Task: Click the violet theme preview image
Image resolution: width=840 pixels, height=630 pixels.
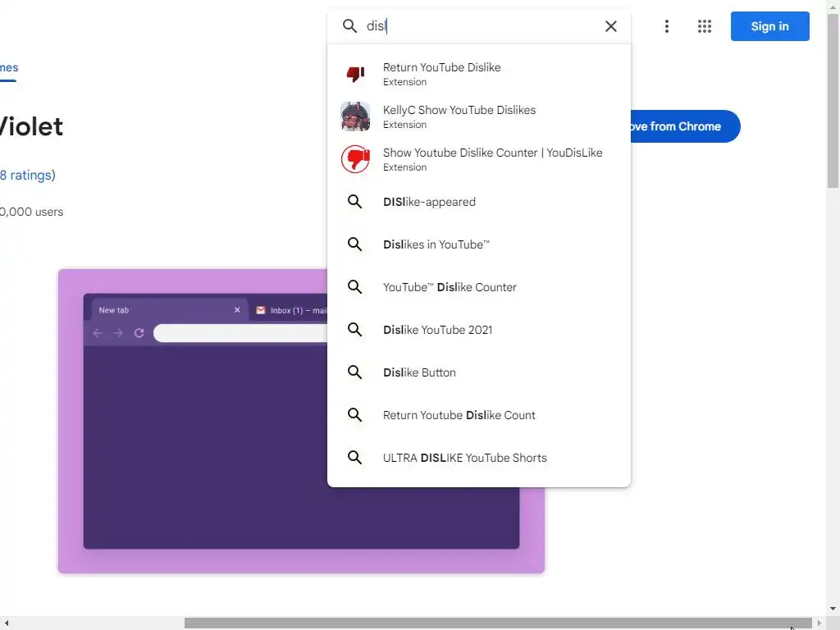Action: [x=301, y=421]
